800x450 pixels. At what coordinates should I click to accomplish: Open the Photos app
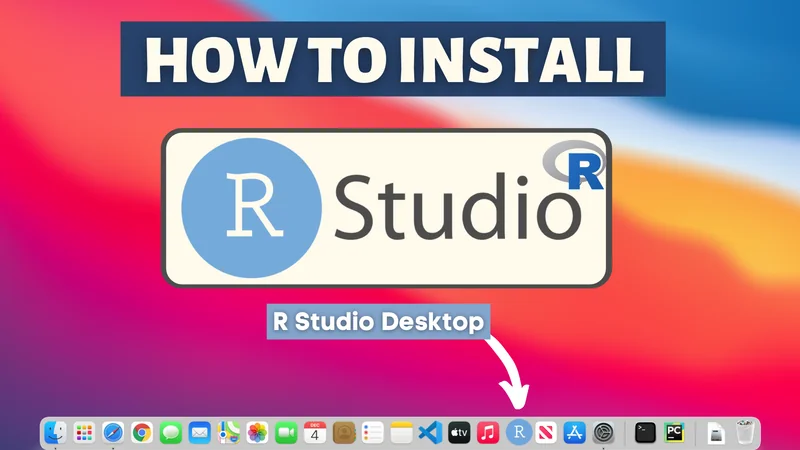click(x=258, y=432)
